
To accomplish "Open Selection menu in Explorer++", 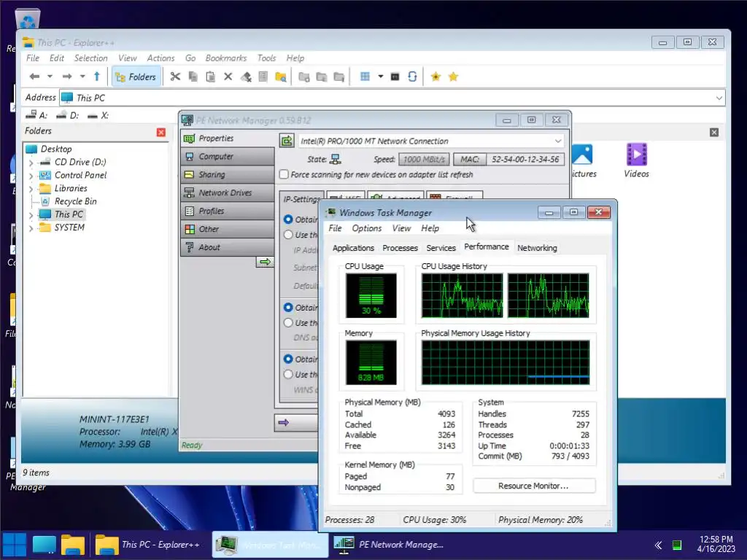I will tap(90, 58).
